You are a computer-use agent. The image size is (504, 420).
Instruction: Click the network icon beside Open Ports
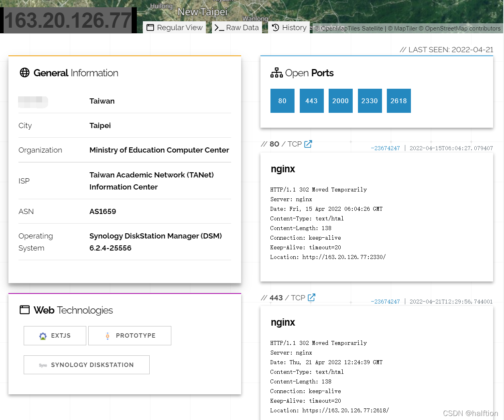coord(276,73)
